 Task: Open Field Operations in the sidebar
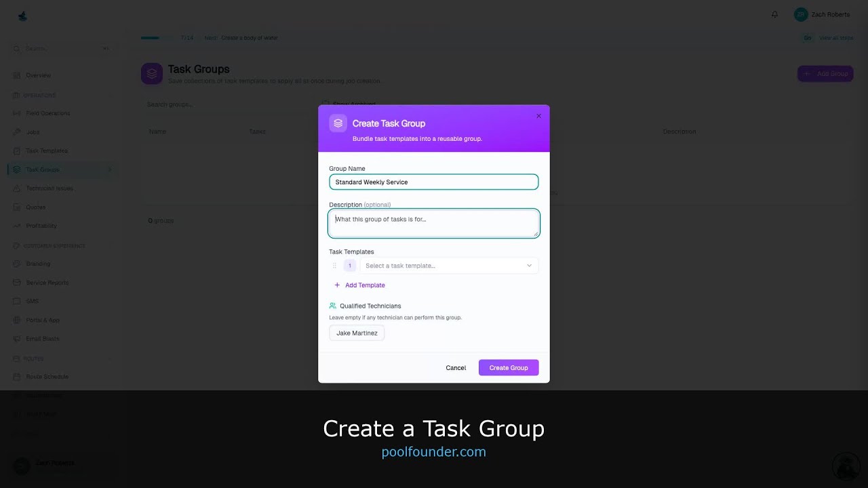(48, 113)
